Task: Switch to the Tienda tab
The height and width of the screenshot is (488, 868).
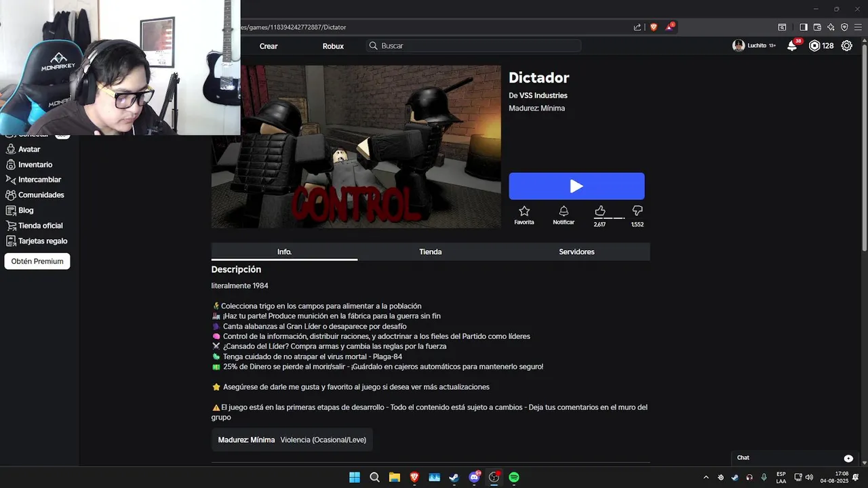Action: (431, 251)
